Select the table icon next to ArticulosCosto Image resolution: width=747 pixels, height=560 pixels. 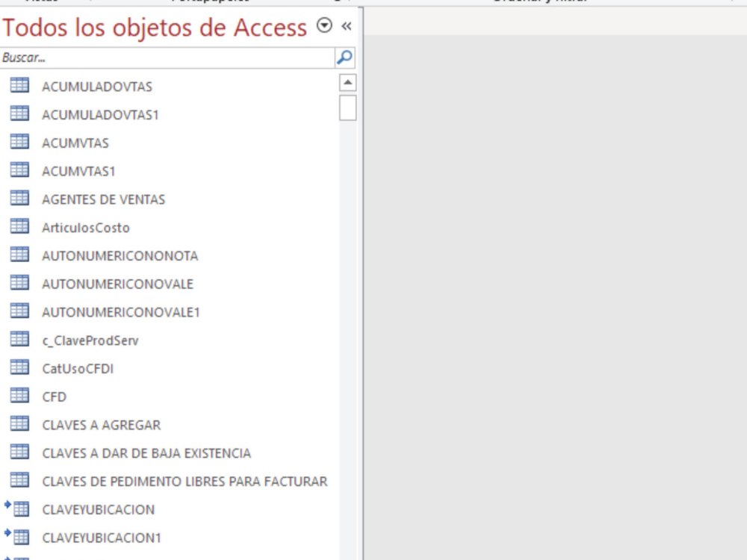pos(19,227)
